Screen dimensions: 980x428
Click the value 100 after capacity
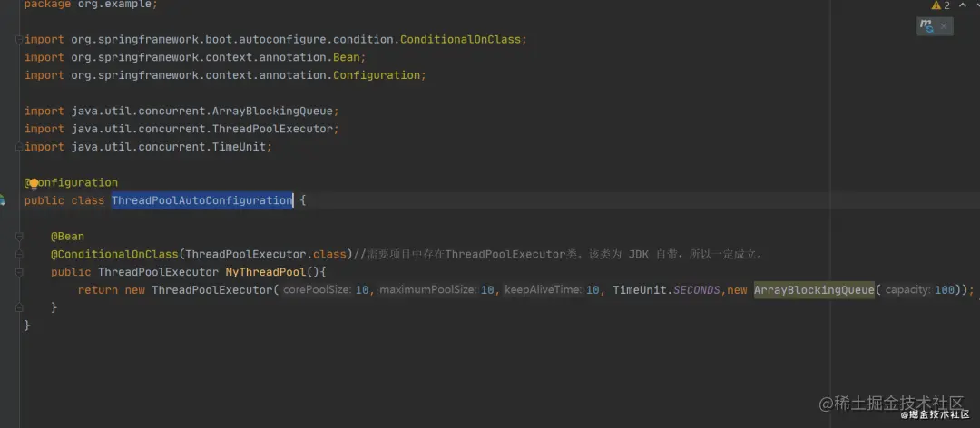click(945, 290)
